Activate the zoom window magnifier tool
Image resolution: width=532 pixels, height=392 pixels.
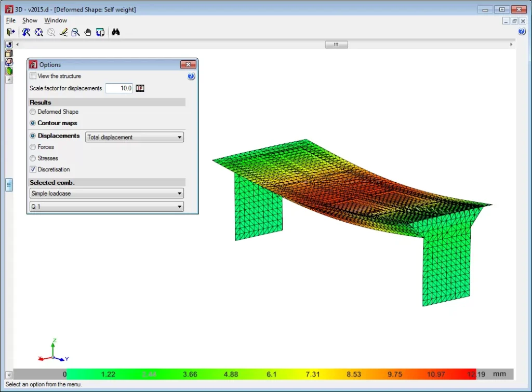pos(76,32)
